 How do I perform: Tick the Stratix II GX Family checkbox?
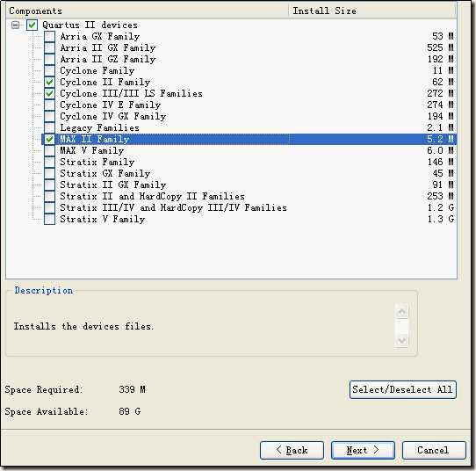(x=49, y=185)
